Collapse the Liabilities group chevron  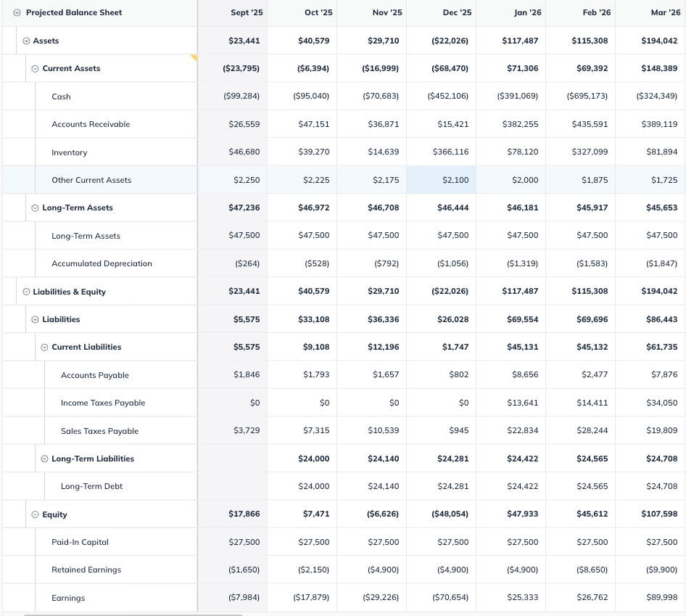[35, 319]
